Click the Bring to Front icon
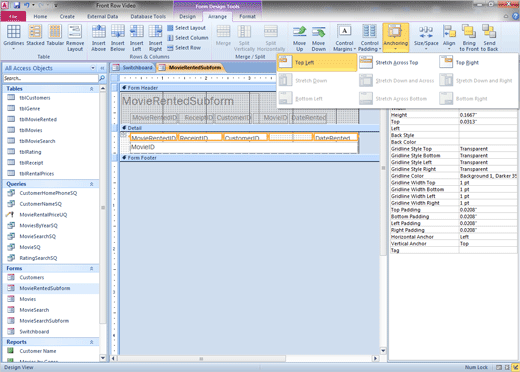Screen dimensions: 520x372 [x=469, y=32]
